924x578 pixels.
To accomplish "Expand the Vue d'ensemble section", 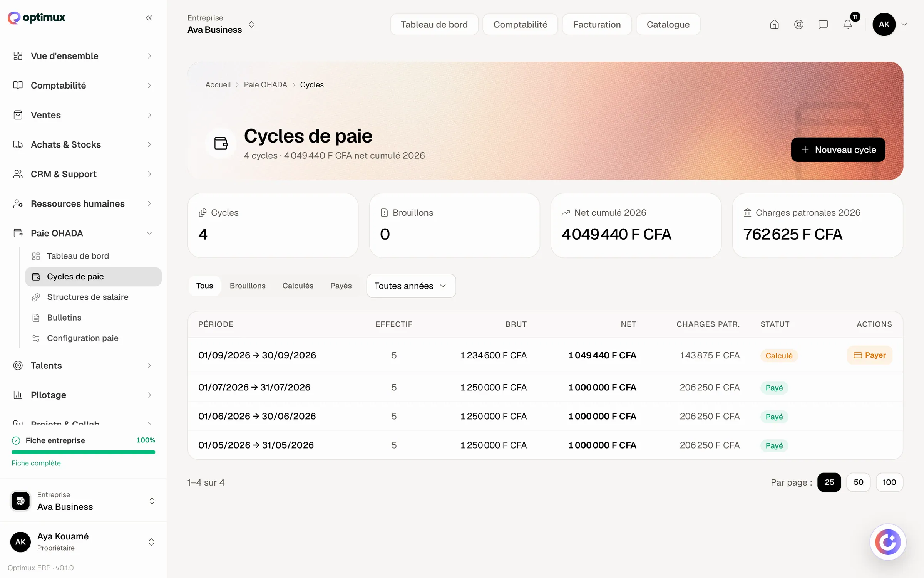I will (x=83, y=56).
